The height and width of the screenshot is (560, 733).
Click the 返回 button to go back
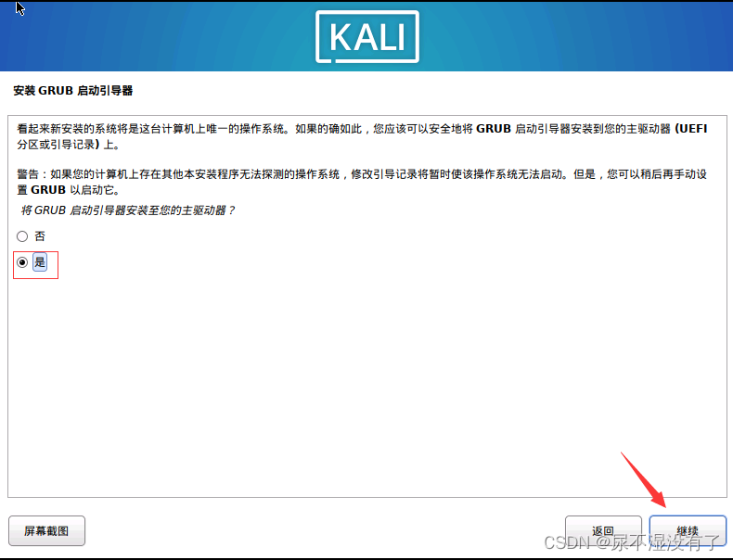pyautogui.click(x=603, y=530)
